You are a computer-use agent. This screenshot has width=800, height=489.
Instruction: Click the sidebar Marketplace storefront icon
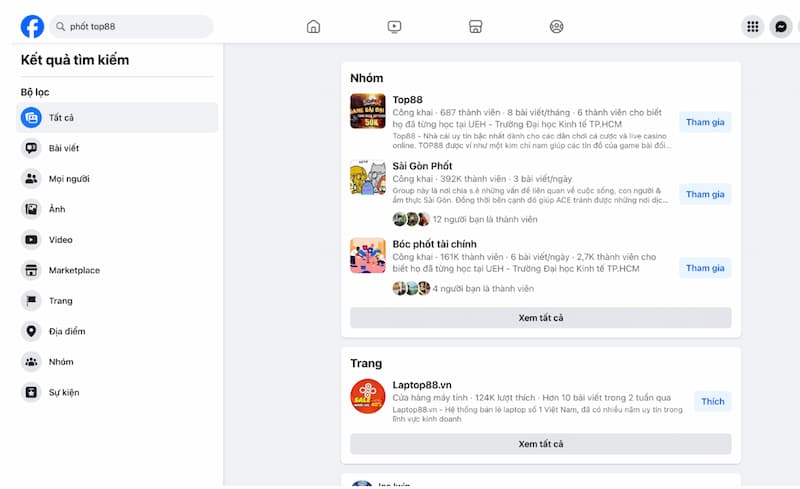[31, 270]
